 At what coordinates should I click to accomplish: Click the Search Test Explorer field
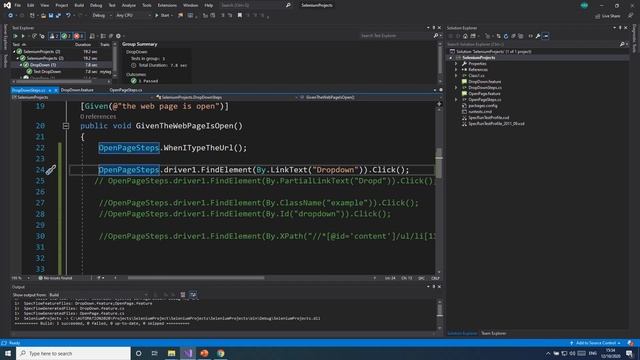(x=396, y=36)
